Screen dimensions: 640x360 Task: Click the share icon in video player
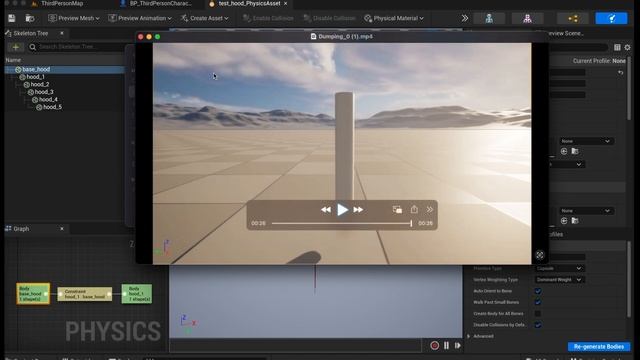coord(414,209)
